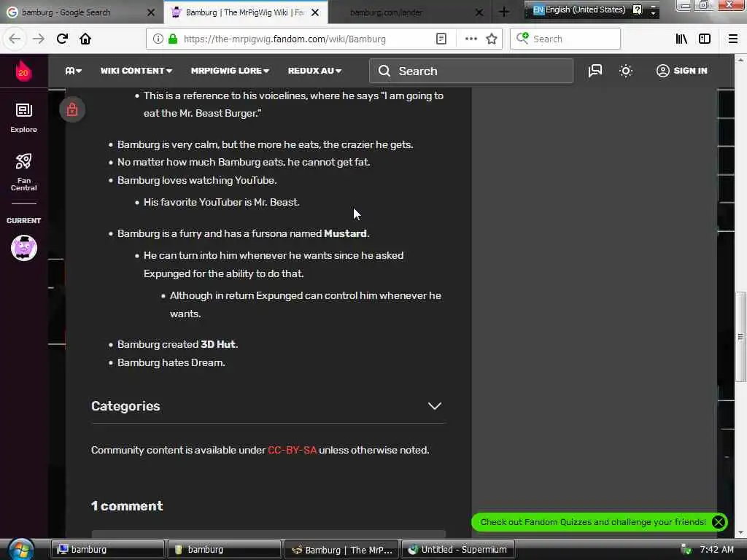
Task: Click the bold text "Mustard"
Action: 345,234
